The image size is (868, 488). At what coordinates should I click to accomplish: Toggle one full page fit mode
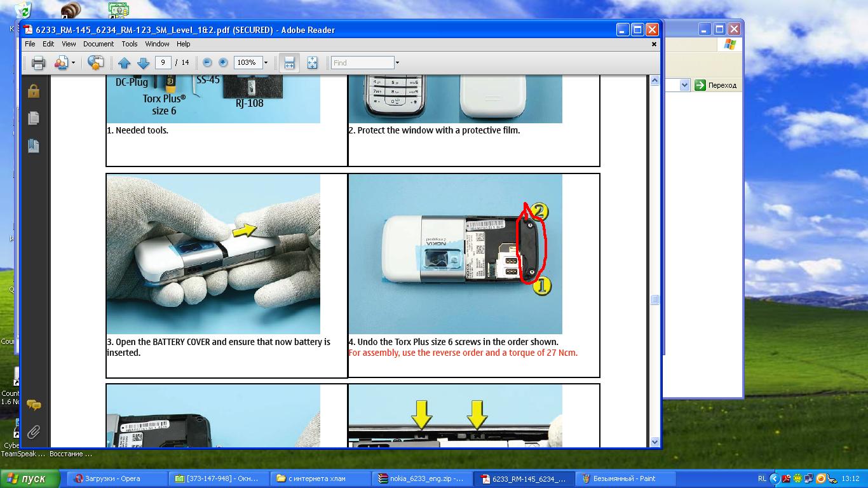point(312,62)
